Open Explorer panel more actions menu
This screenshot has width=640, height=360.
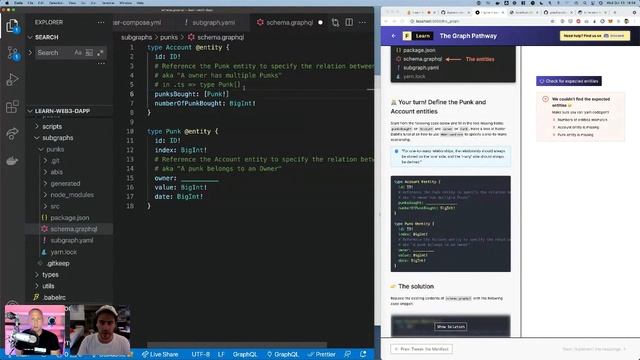[101, 22]
